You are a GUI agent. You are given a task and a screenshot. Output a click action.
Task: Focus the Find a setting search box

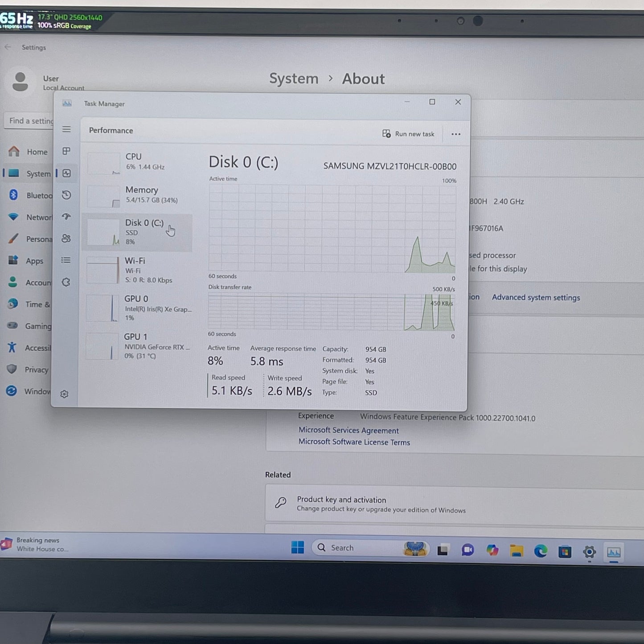[29, 121]
